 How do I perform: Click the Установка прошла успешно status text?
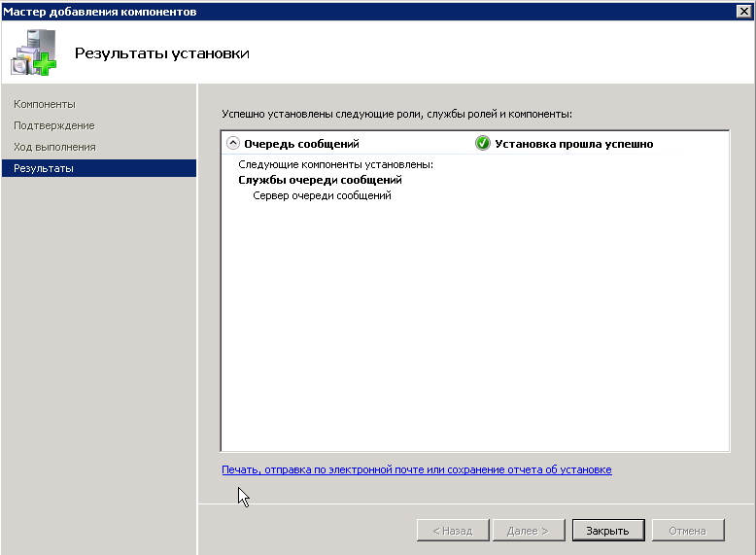point(573,144)
